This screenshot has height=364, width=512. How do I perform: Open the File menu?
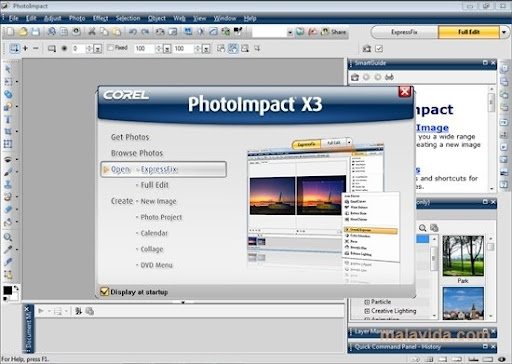pos(14,18)
